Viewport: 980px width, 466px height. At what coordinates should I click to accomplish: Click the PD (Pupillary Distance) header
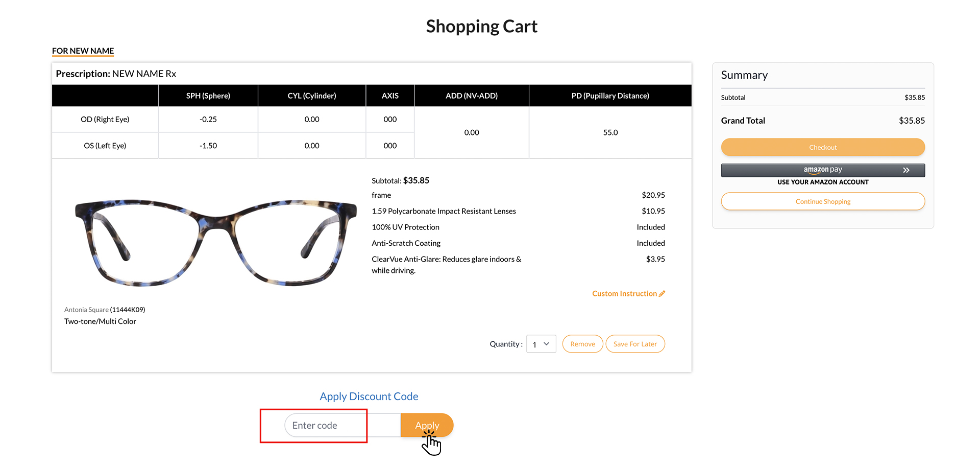click(x=610, y=96)
